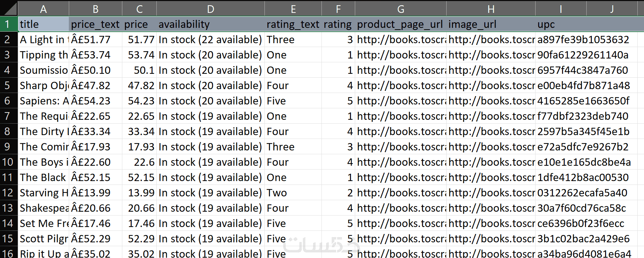Image resolution: width=644 pixels, height=258 pixels.
Task: Click title cell 'Starving H'
Action: (43, 193)
